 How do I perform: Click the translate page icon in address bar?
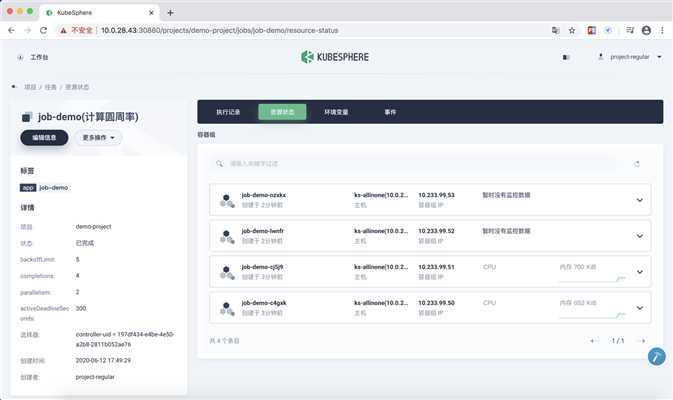[x=556, y=30]
